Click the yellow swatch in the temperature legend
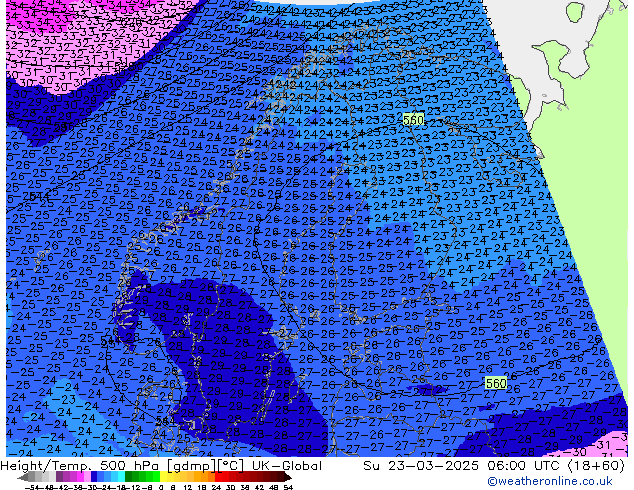Image resolution: width=634 pixels, height=490 pixels. (163, 477)
